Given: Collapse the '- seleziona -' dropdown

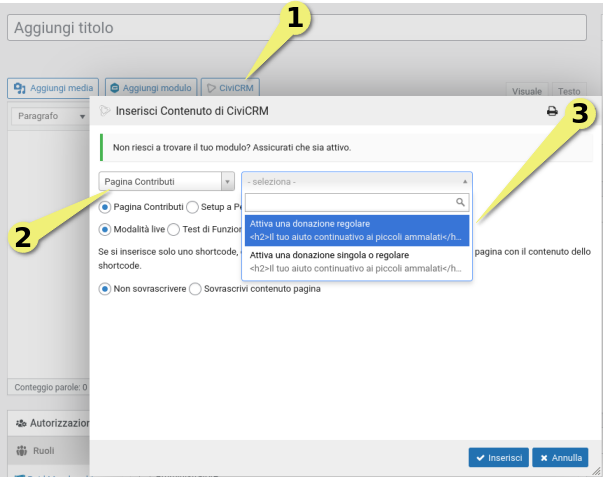Looking at the screenshot, I should 356,182.
